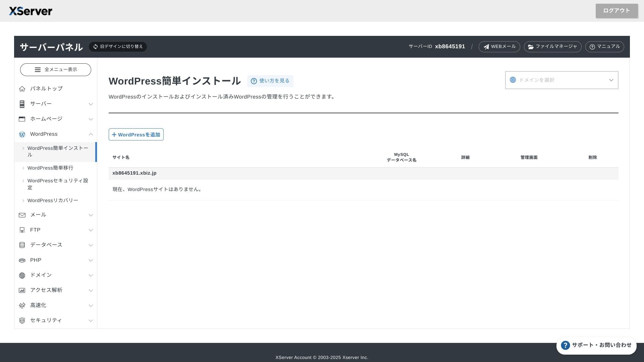Click the MySQL データベース名 column header
The height and width of the screenshot is (362, 644).
coord(401,158)
